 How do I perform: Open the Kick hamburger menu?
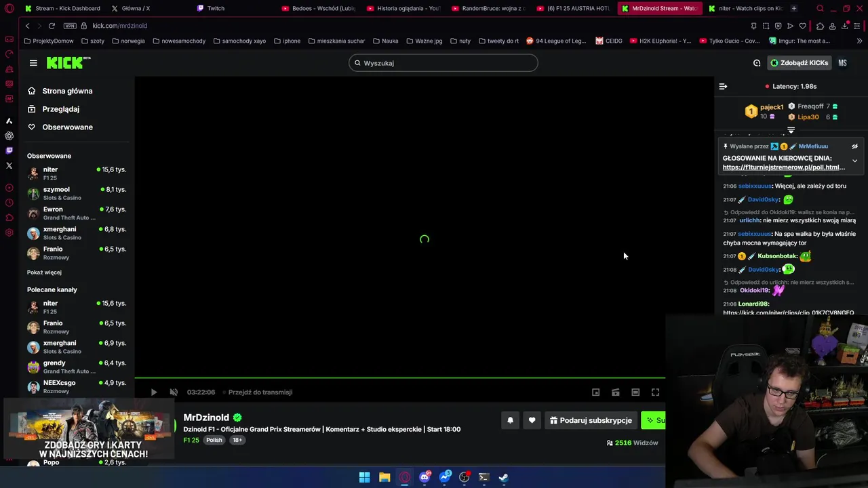click(33, 63)
